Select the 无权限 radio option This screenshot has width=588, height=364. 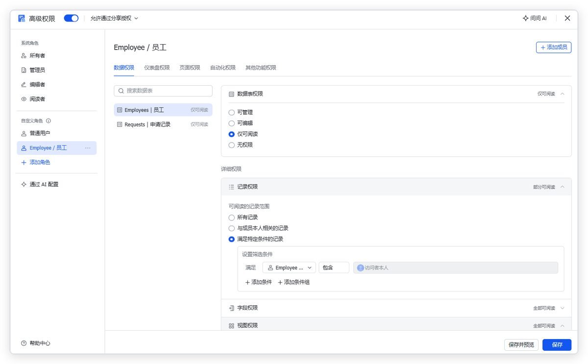pos(232,145)
